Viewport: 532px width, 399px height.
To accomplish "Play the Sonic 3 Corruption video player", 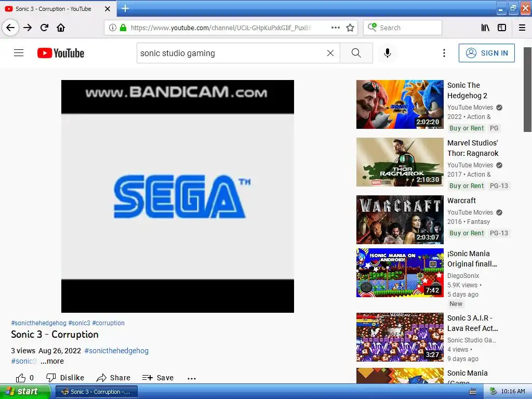I will [x=178, y=196].
